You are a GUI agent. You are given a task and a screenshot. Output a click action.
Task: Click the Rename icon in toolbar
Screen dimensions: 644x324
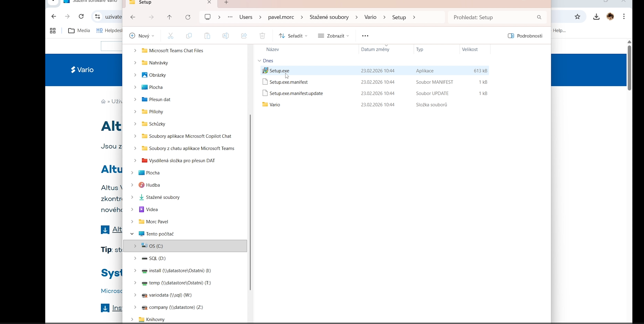tap(226, 36)
